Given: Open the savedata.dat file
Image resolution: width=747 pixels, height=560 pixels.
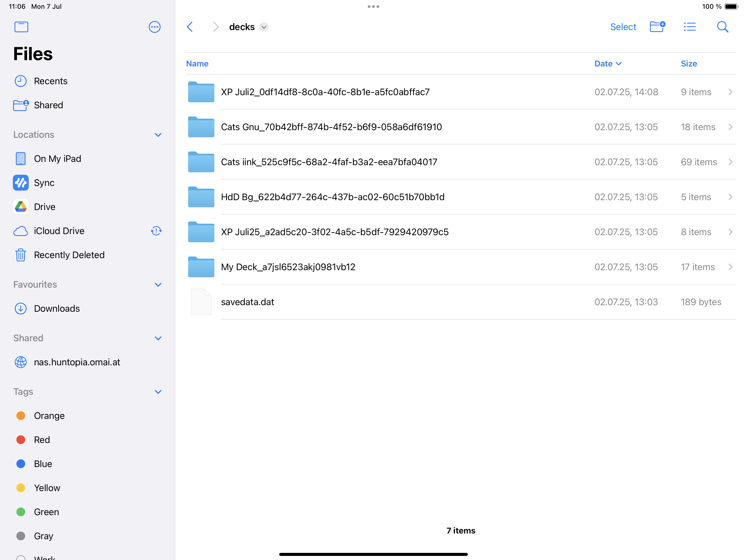Looking at the screenshot, I should pyautogui.click(x=247, y=302).
